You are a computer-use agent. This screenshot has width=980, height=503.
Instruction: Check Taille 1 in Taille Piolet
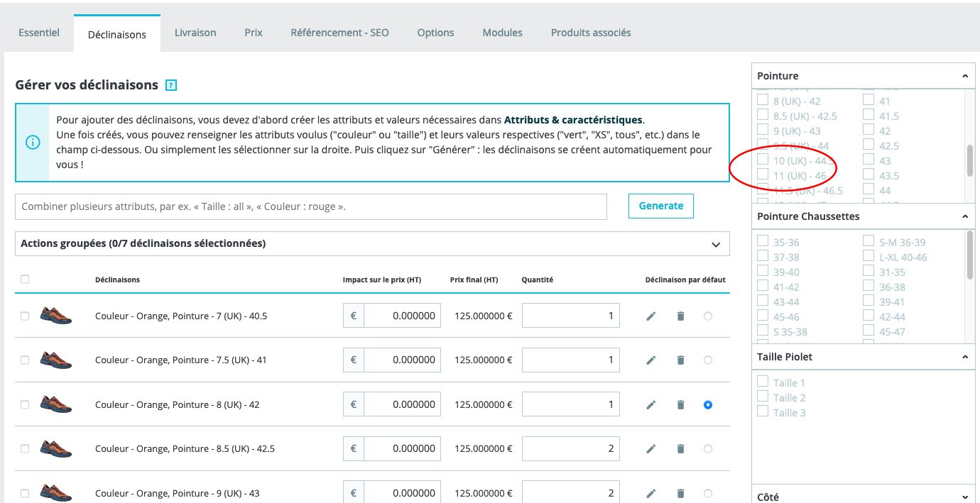[763, 382]
